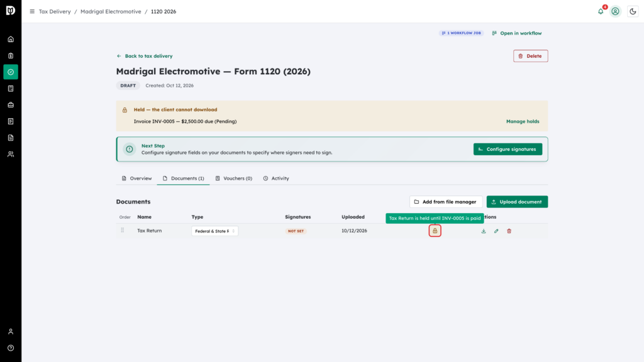Click Configure signatures button

[508, 149]
